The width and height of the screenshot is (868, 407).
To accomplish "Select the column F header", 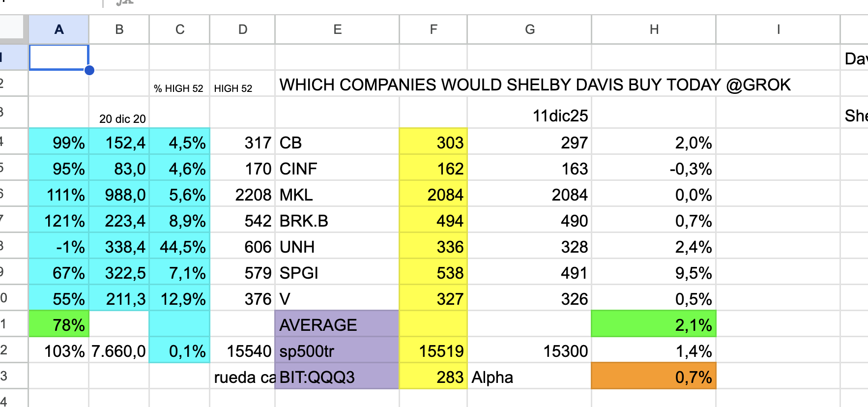I will click(433, 29).
